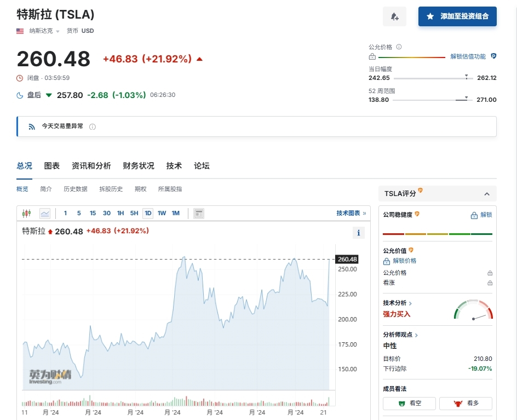The image size is (517, 420).
Task: Select the 5H chart interval
Action: tap(134, 214)
